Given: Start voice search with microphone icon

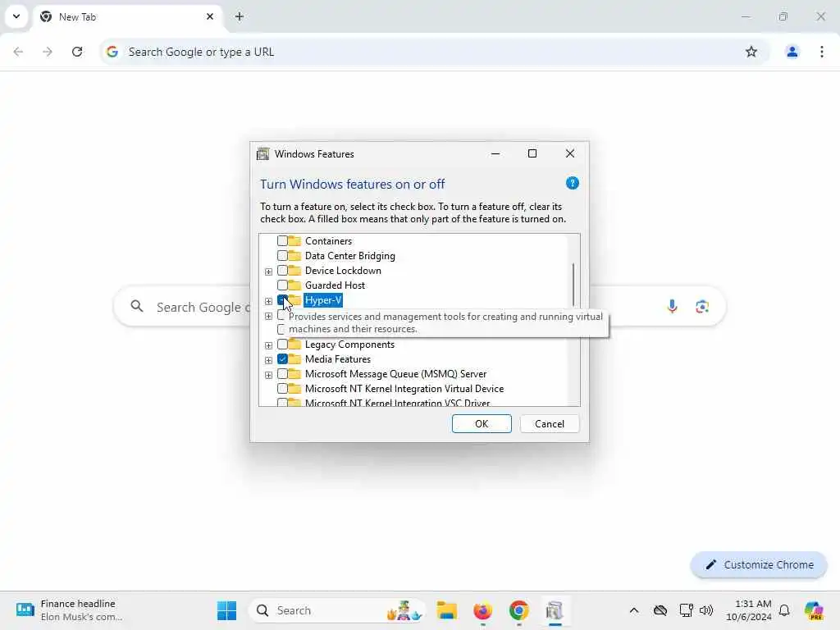Looking at the screenshot, I should pyautogui.click(x=672, y=307).
